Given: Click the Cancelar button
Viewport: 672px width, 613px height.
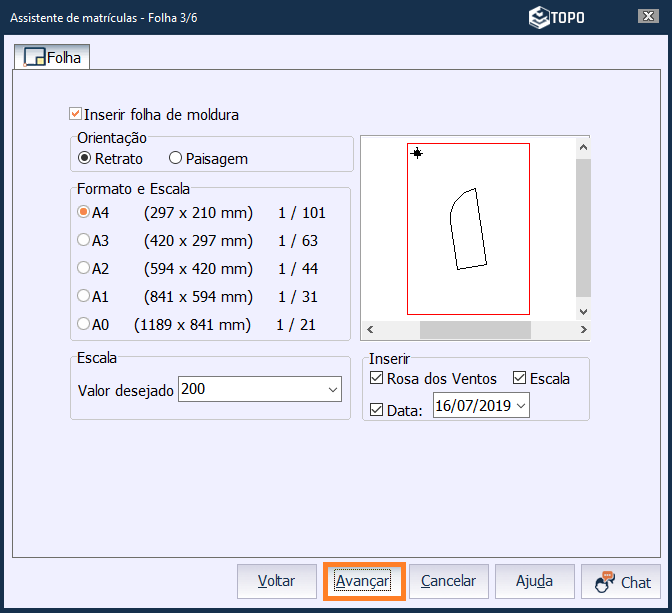Looking at the screenshot, I should coord(448,581).
